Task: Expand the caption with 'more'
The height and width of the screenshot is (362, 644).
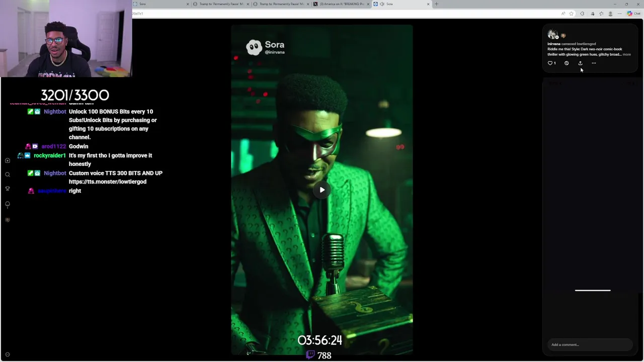Action: pos(626,54)
